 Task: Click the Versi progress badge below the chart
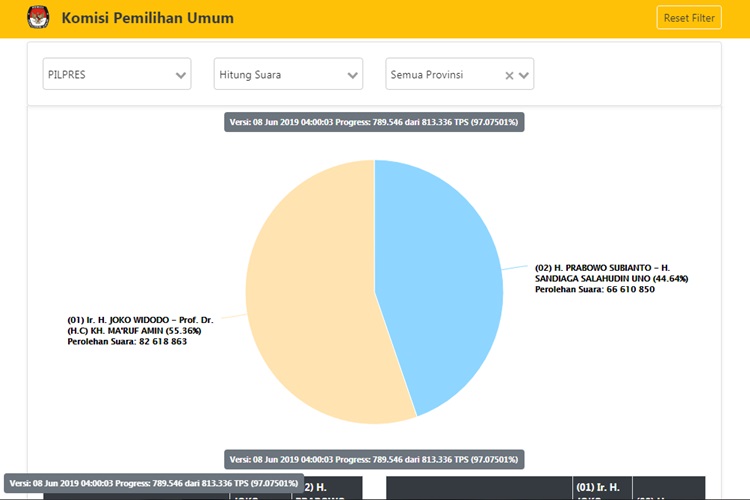click(374, 459)
